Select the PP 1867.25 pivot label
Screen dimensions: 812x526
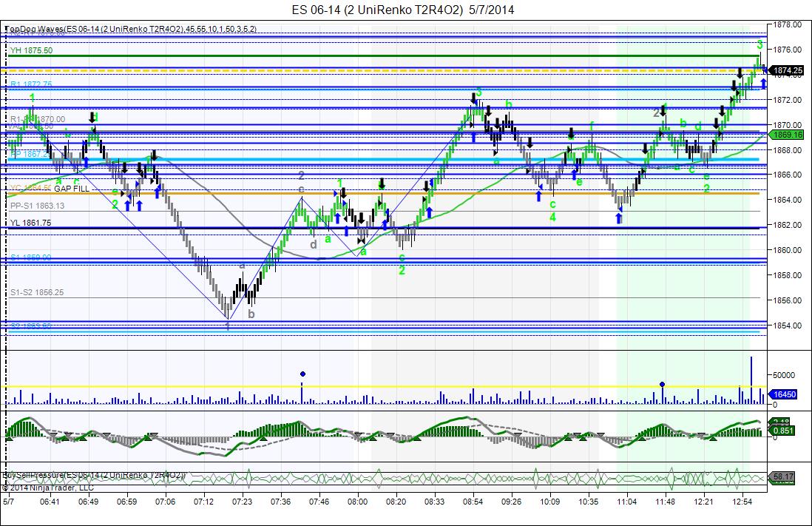pyautogui.click(x=30, y=154)
